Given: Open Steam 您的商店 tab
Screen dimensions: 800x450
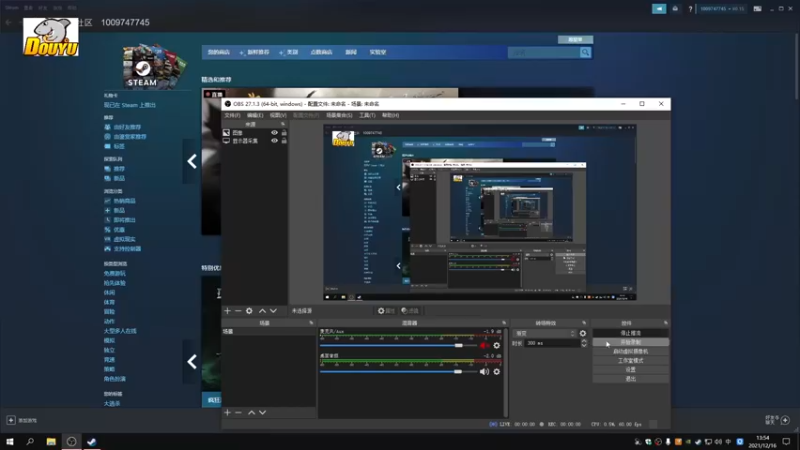Looking at the screenshot, I should (219, 52).
